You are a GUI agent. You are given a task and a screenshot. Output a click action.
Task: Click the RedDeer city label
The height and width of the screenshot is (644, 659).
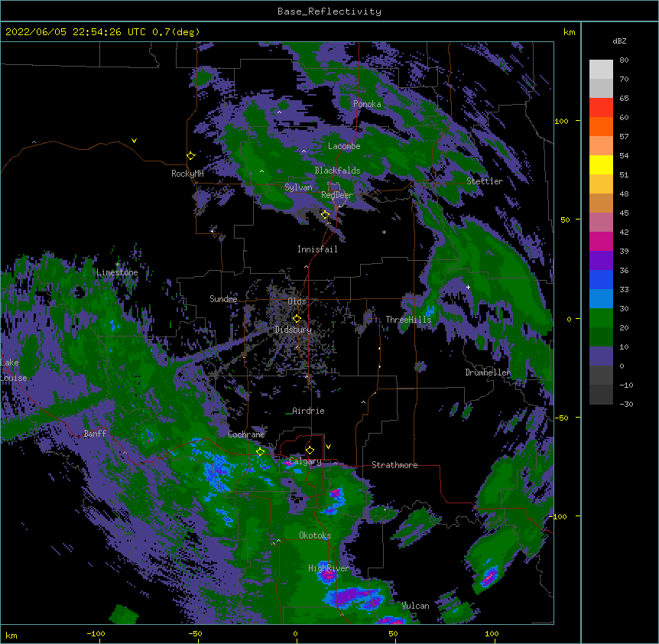(x=337, y=195)
